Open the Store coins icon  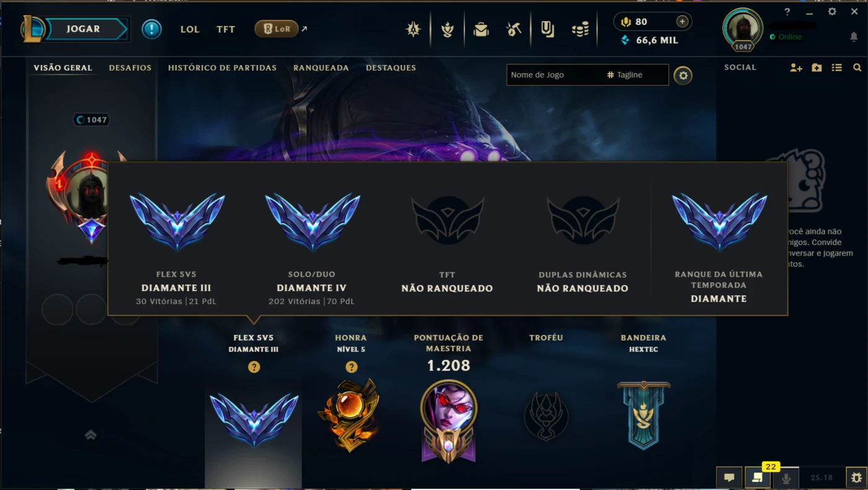[580, 29]
